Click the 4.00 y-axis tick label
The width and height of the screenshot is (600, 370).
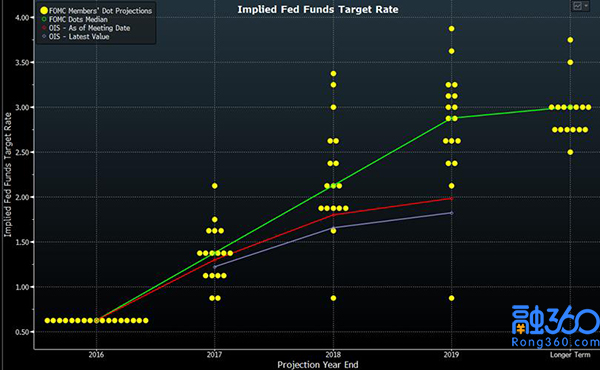22,18
